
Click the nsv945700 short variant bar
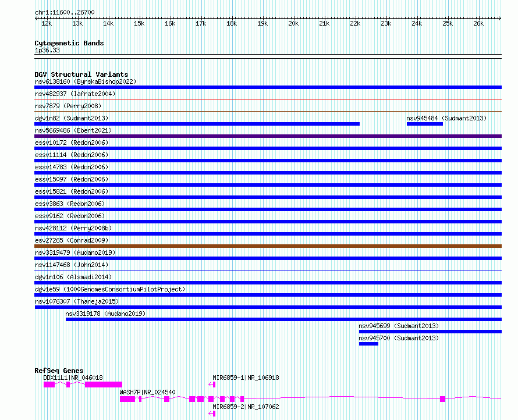pos(368,344)
